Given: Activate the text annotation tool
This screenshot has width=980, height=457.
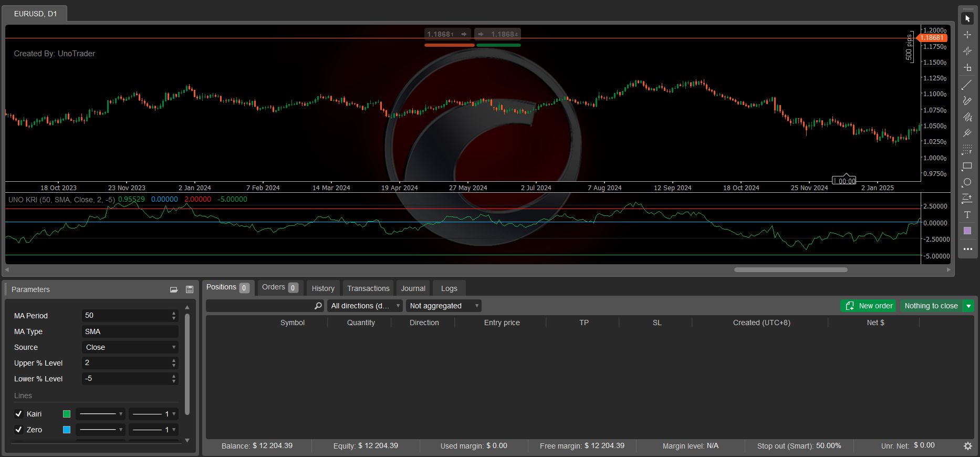Looking at the screenshot, I should (x=967, y=215).
